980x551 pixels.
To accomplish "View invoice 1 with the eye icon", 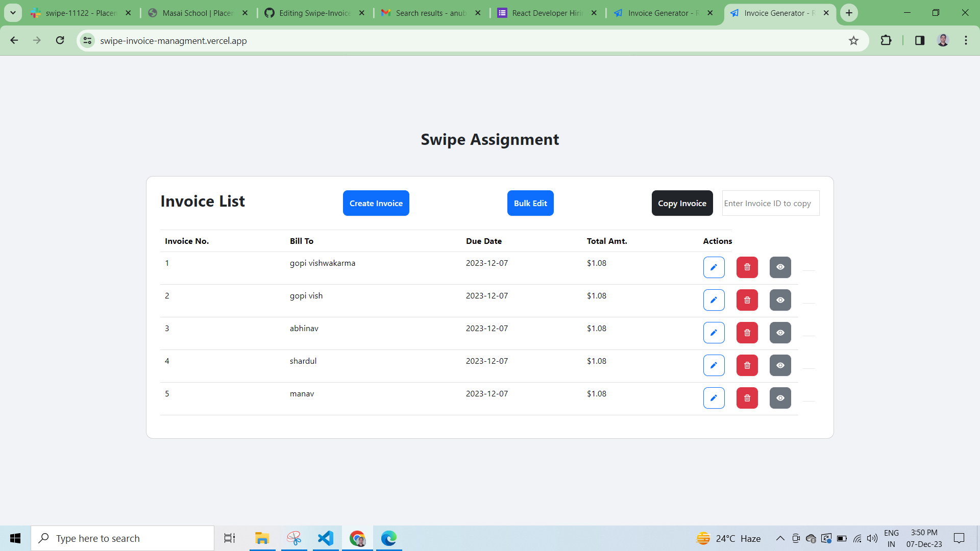I will tap(780, 267).
